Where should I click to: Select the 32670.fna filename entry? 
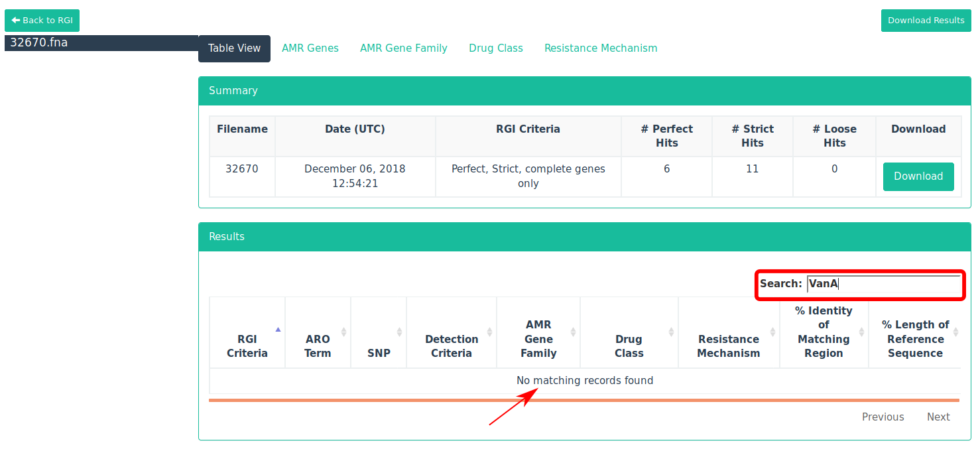[x=40, y=42]
